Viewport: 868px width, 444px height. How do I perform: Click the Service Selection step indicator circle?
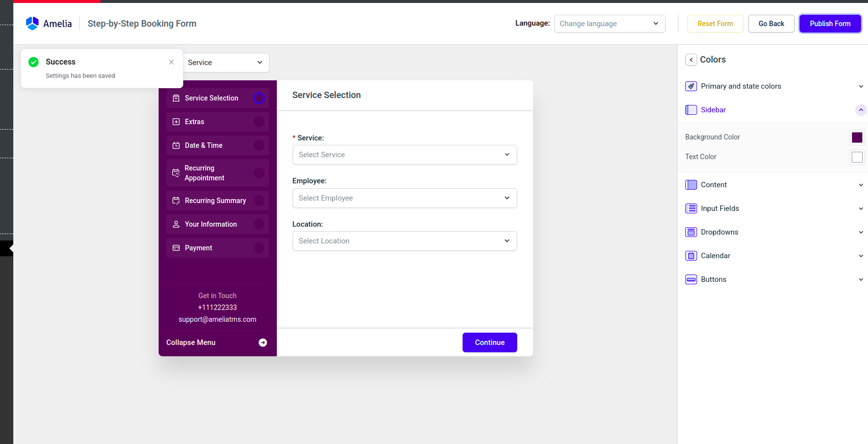[x=259, y=98]
